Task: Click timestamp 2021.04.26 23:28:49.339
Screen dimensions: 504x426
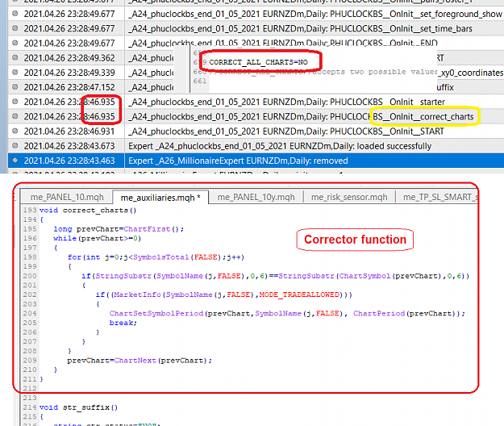Action: tap(69, 73)
